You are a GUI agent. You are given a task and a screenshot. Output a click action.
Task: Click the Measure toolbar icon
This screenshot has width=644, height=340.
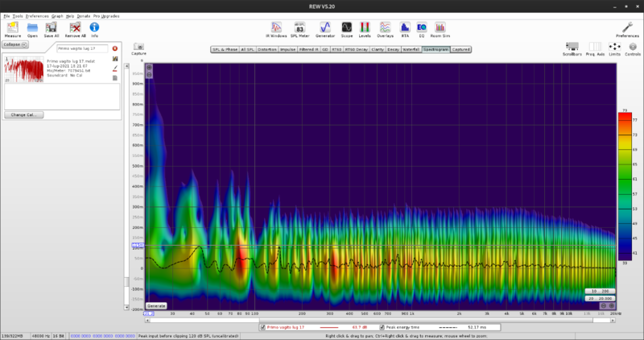13,29
